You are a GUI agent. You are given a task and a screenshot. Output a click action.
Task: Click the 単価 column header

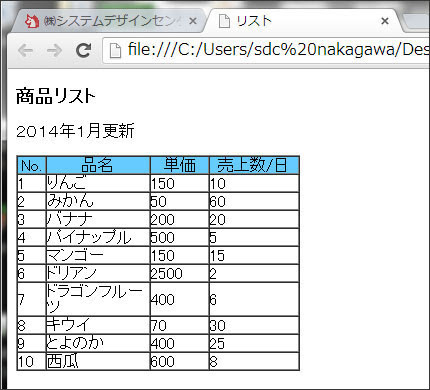point(180,165)
